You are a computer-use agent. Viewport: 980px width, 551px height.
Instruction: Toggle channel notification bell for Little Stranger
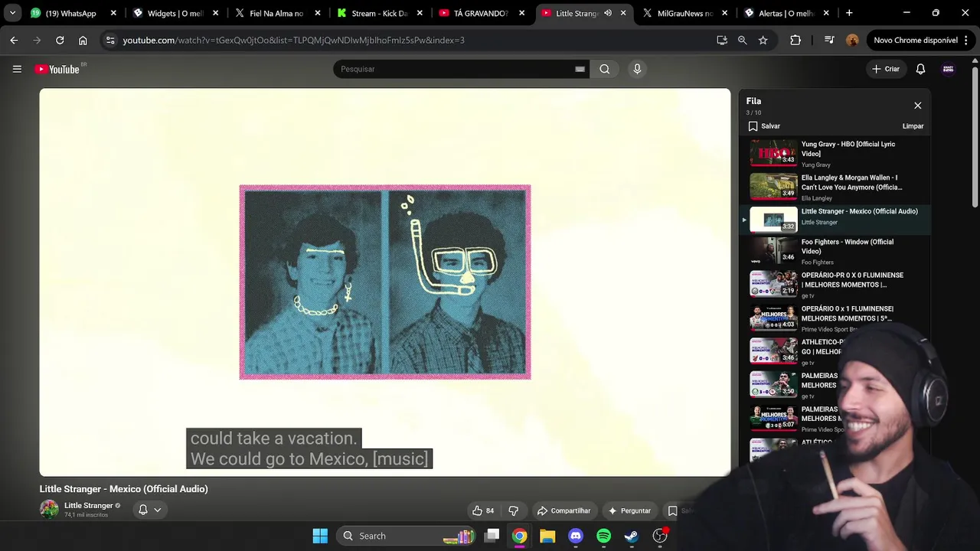142,510
